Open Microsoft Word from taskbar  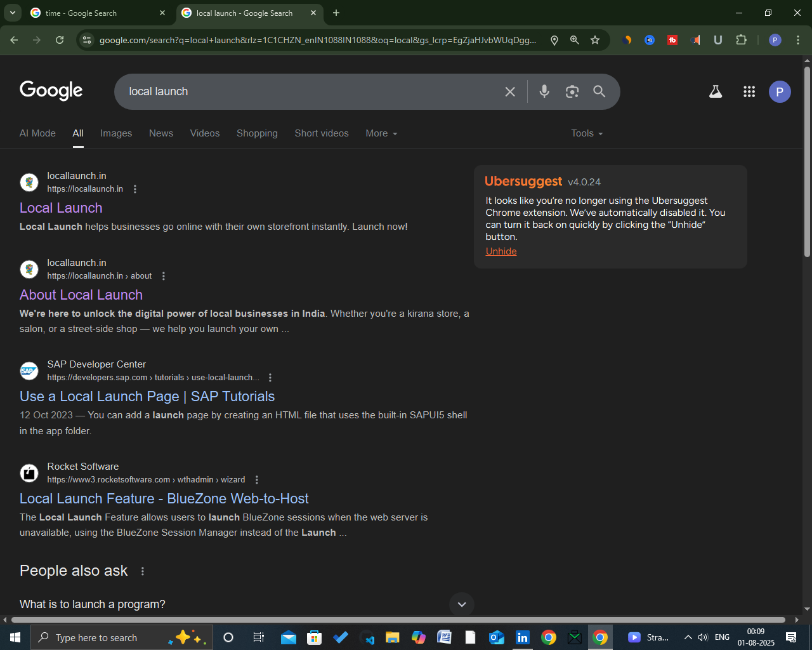444,637
